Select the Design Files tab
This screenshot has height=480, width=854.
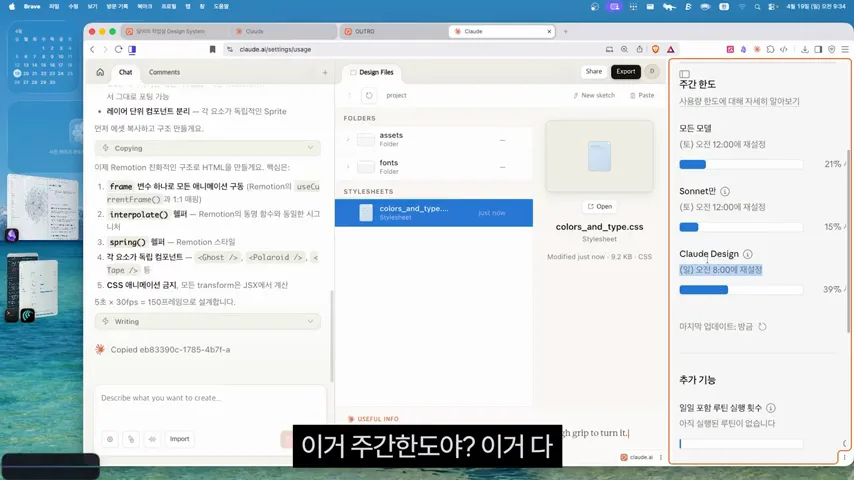371,72
